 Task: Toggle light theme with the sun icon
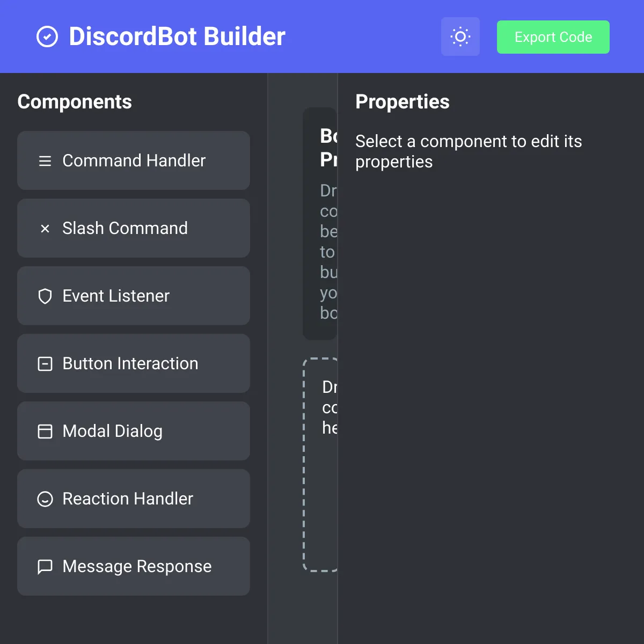click(460, 36)
